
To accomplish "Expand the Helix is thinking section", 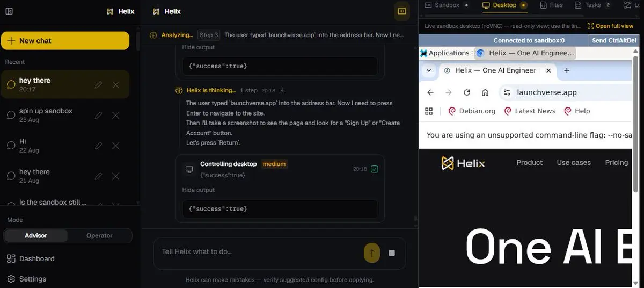I will tap(211, 90).
